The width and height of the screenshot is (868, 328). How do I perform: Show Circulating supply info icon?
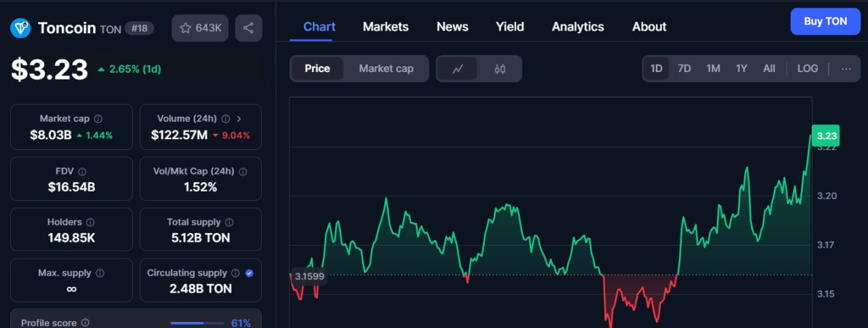235,273
